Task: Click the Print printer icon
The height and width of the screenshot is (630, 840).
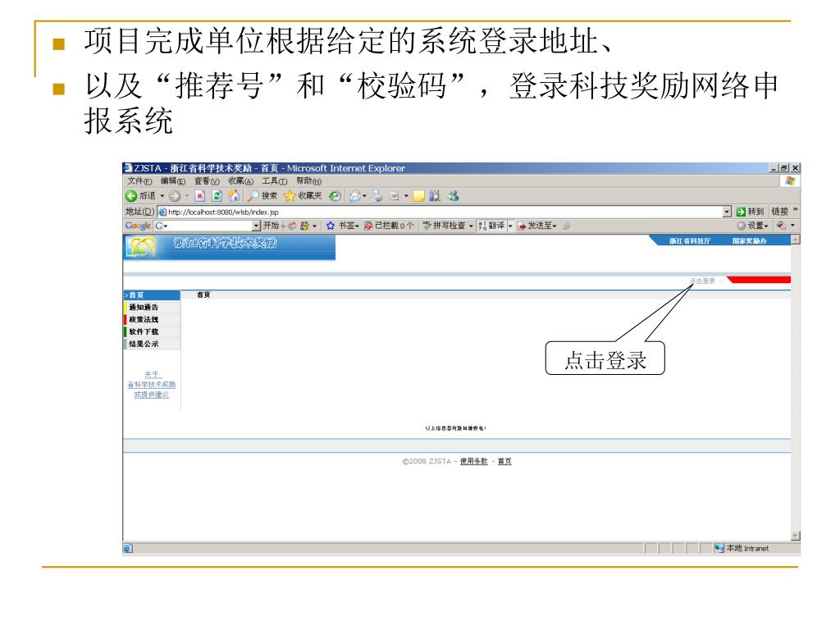Action: tap(377, 196)
